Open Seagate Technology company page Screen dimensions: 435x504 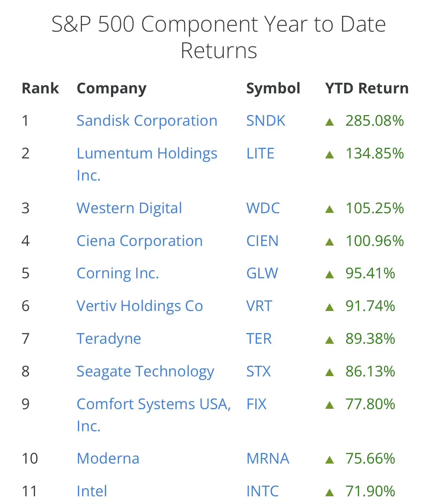point(145,371)
